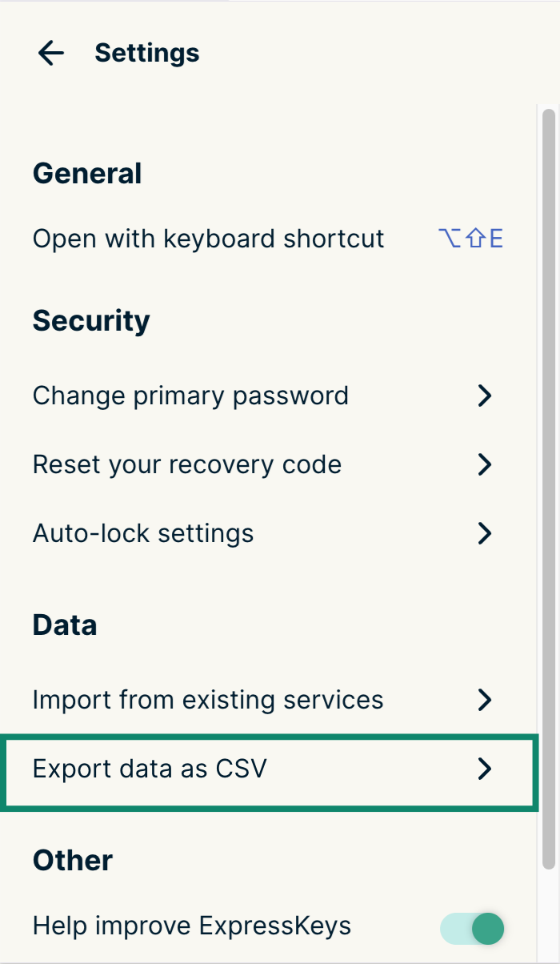Open Reset your recovery code
The height and width of the screenshot is (964, 560).
tap(268, 464)
